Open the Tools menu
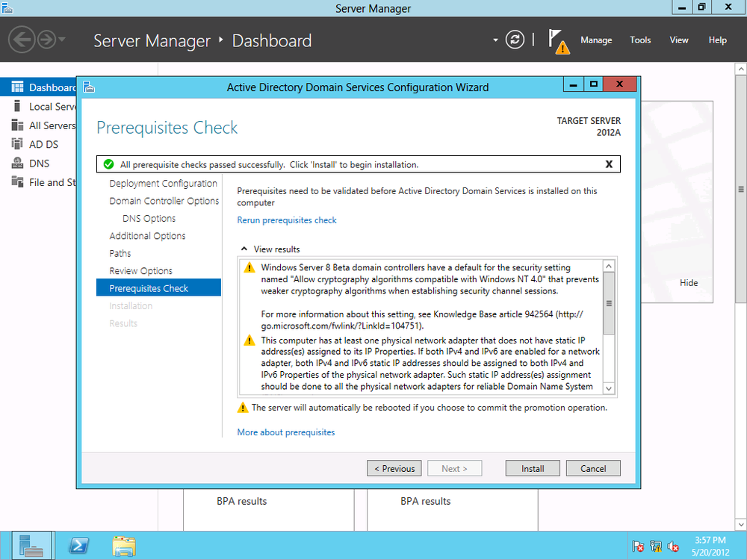This screenshot has height=560, width=747. pos(640,40)
